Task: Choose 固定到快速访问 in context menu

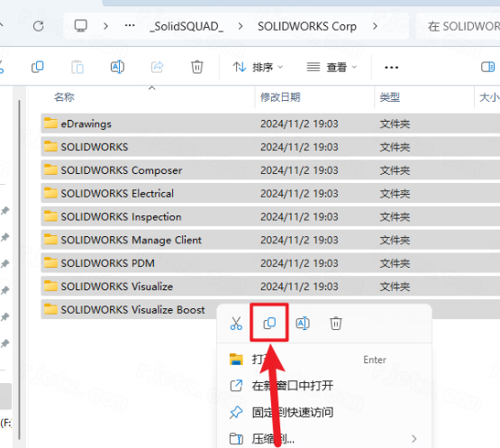Action: [324, 412]
